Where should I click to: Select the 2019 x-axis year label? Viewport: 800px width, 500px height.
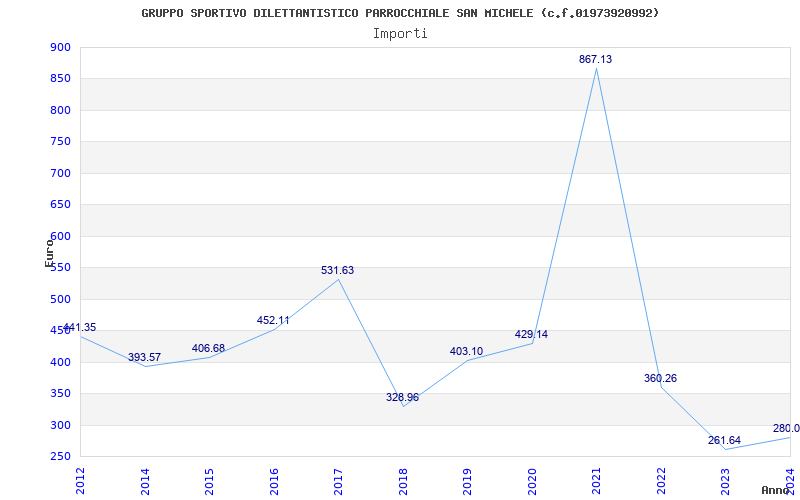[x=467, y=481]
